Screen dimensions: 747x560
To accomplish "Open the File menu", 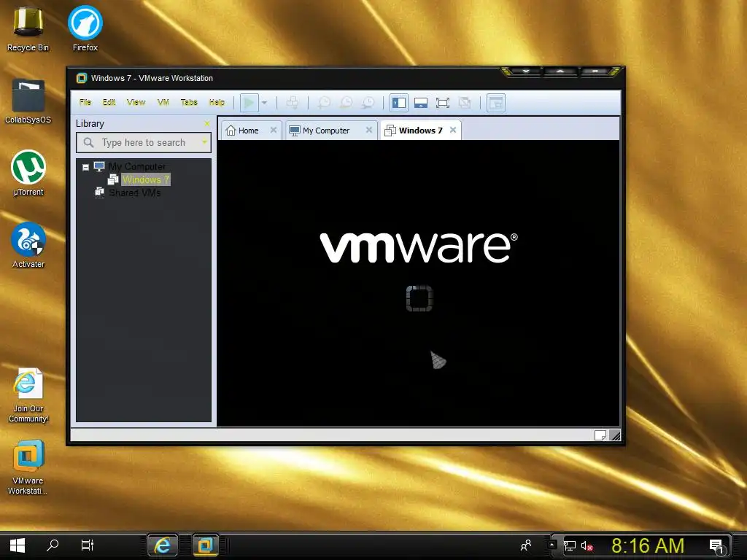I will pos(85,102).
